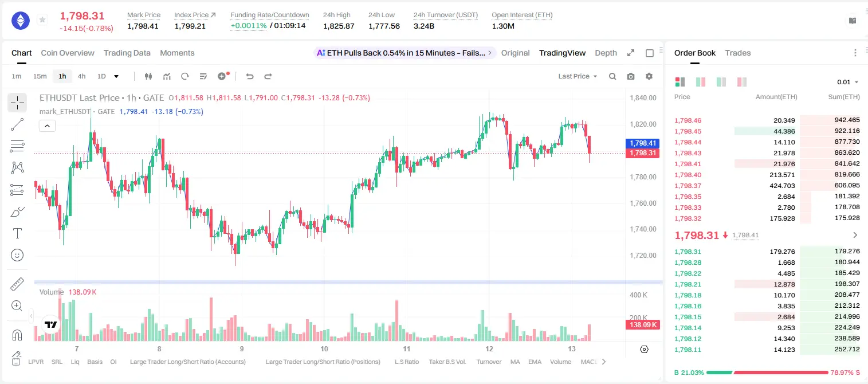Open the emoji sticker tool
The image size is (868, 384).
pyautogui.click(x=17, y=255)
